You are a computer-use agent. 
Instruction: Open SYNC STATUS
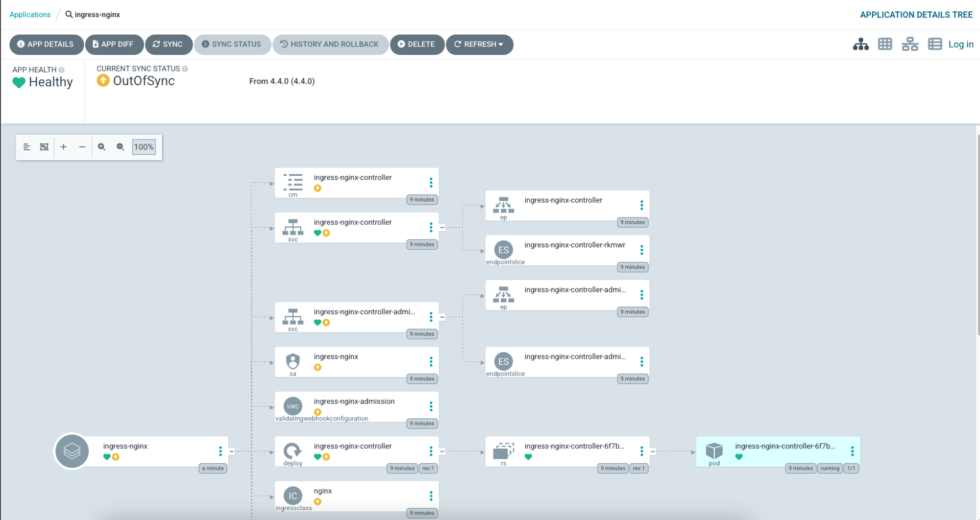232,44
